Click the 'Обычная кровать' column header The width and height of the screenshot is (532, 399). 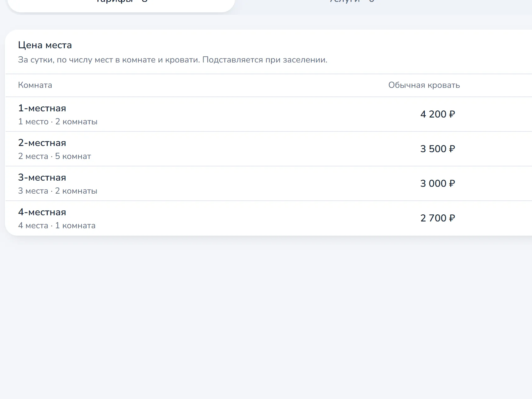click(x=424, y=85)
